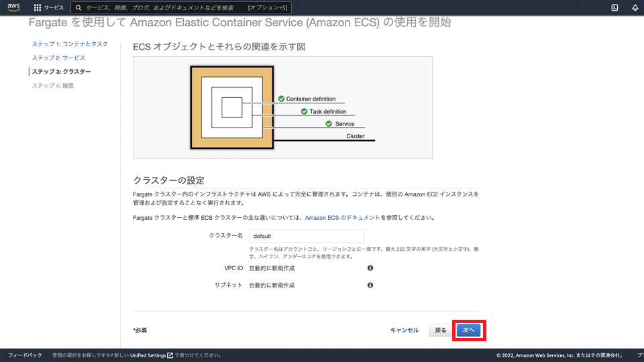Screen dimensions: 644x362
Task: Click the サブネット info icon
Action: click(370, 286)
